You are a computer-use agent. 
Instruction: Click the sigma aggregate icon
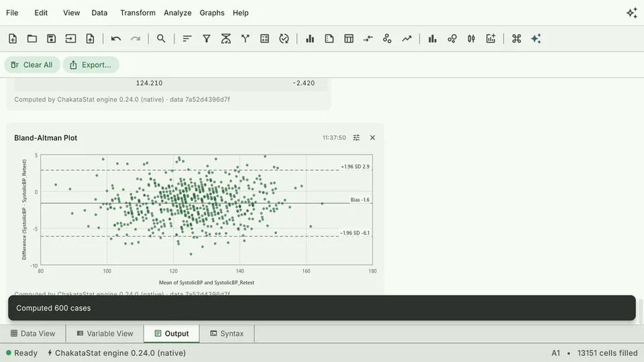pos(226,39)
